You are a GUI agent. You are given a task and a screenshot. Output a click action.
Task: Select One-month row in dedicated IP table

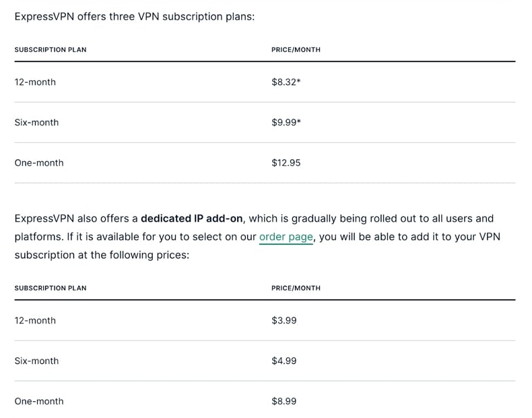pos(39,402)
